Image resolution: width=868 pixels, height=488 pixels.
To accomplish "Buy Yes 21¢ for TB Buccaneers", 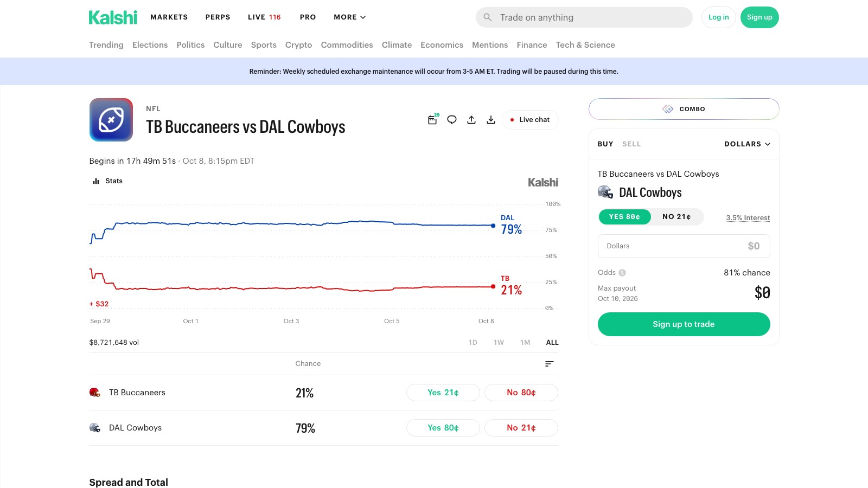I will pos(443,393).
